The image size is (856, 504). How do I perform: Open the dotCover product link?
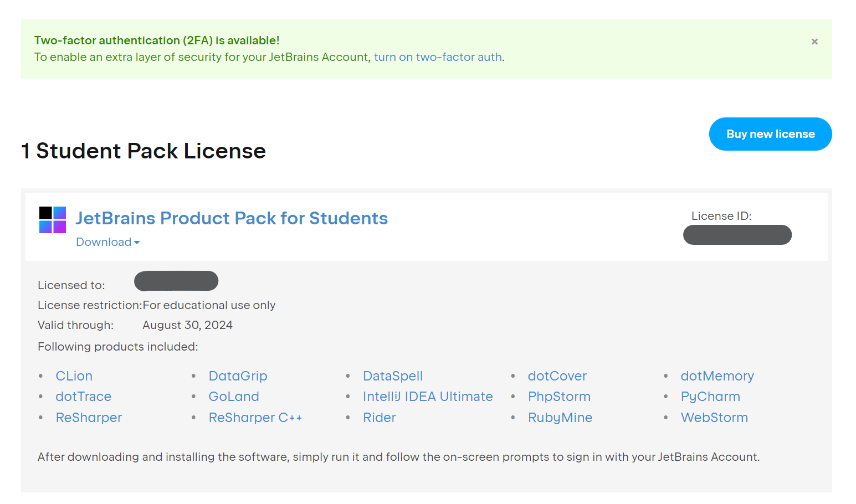557,376
